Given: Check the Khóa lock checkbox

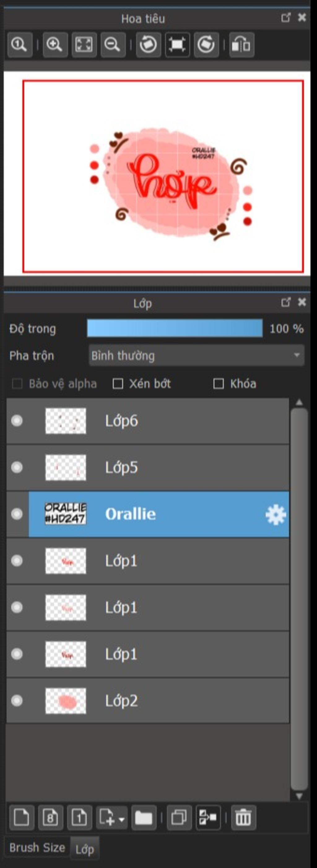Looking at the screenshot, I should coord(218,383).
